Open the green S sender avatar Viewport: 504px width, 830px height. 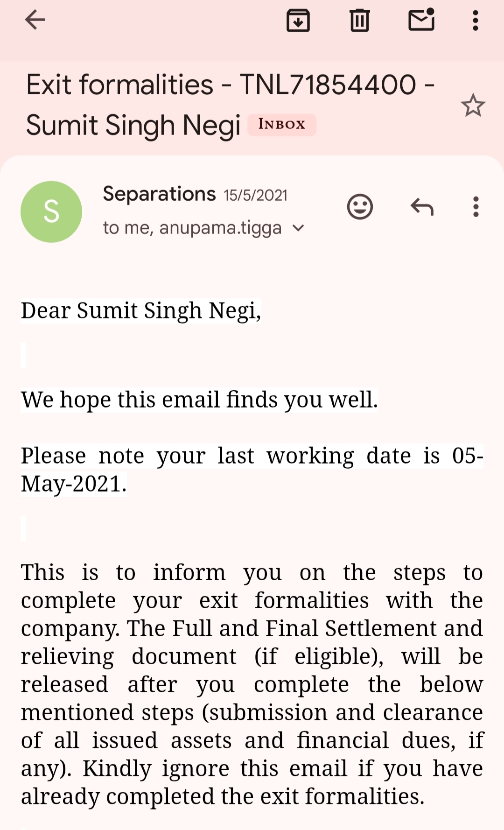pyautogui.click(x=51, y=211)
